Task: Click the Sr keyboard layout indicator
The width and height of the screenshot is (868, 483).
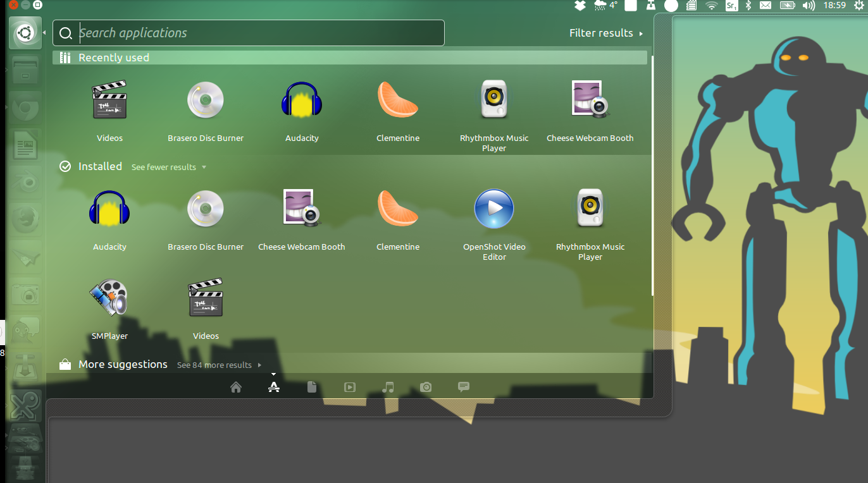Action: (x=731, y=6)
